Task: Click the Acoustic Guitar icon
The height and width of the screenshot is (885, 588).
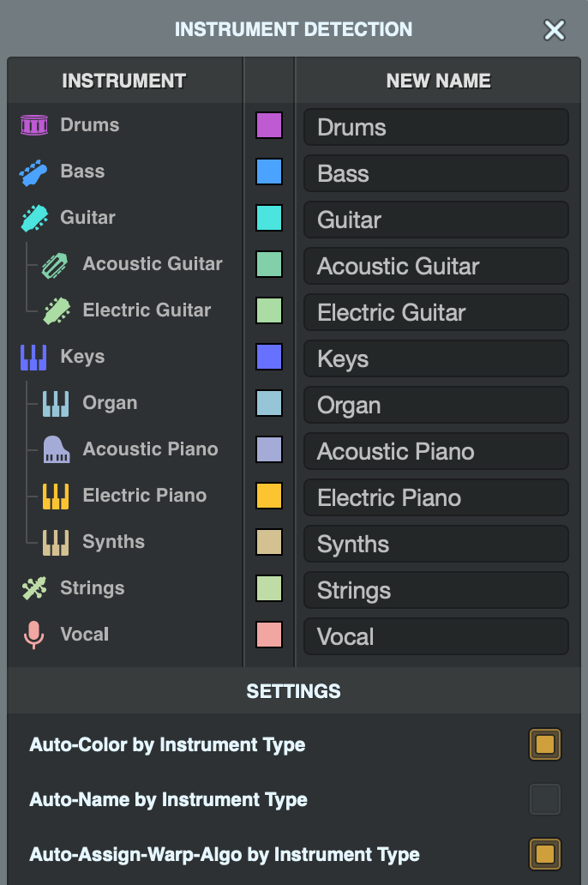Action: point(53,263)
